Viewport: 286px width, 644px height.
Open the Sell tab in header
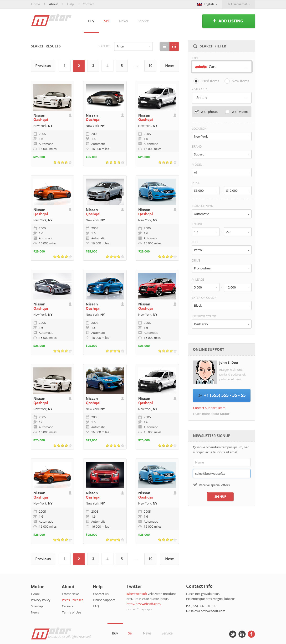coord(107,21)
